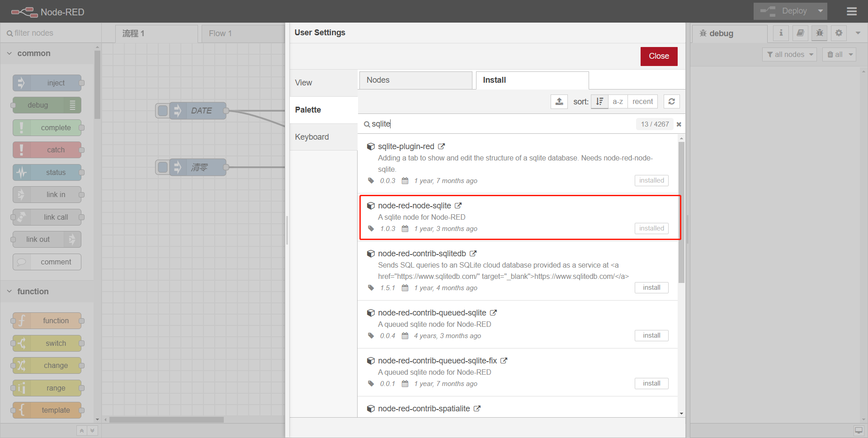This screenshot has height=438, width=868.
Task: Open the Deploy options dropdown arrow
Action: coord(821,11)
